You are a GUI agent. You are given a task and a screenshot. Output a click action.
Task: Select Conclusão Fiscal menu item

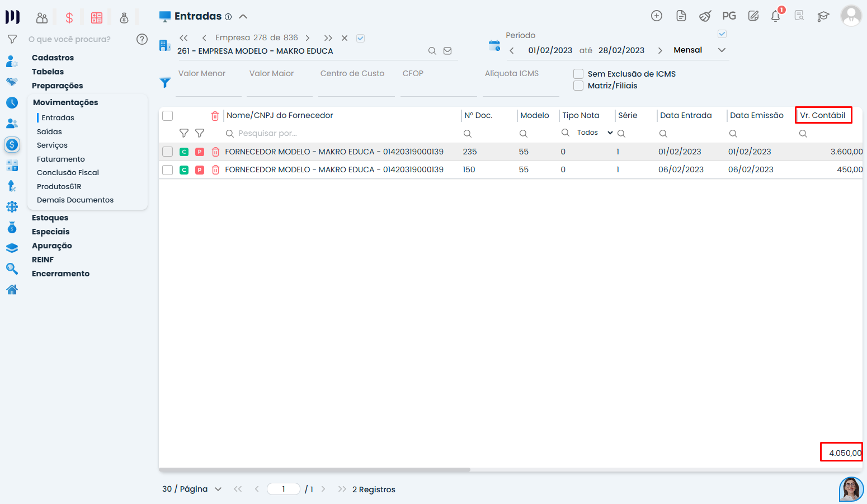[x=68, y=172]
